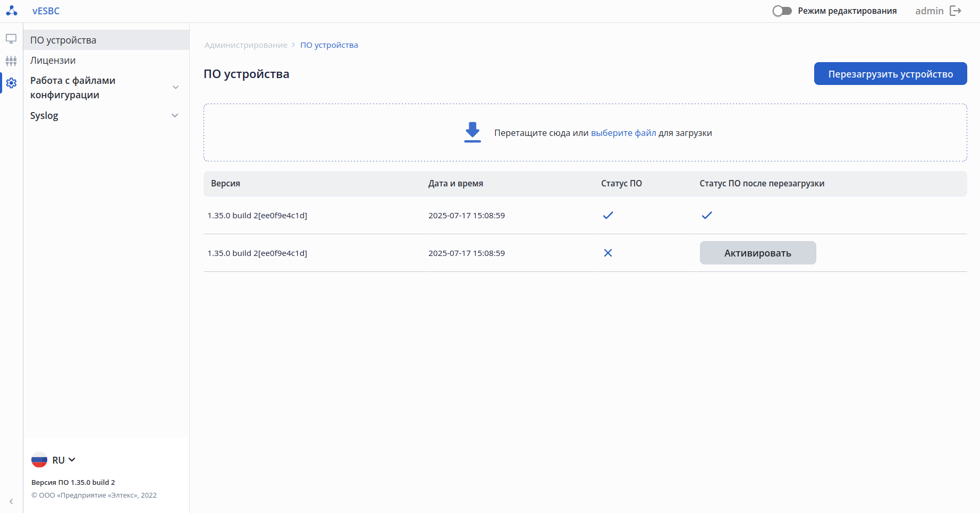Viewport: 980px width, 513px height.
Task: Select the device software menu item
Action: pos(63,40)
